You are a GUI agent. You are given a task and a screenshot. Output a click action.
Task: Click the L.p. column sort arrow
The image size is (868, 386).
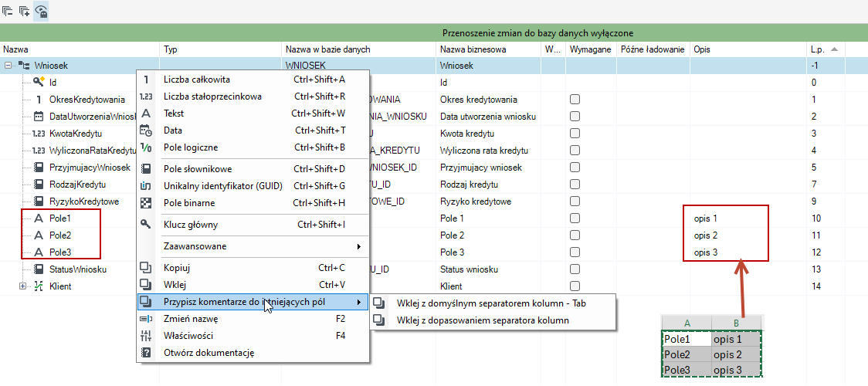click(834, 49)
